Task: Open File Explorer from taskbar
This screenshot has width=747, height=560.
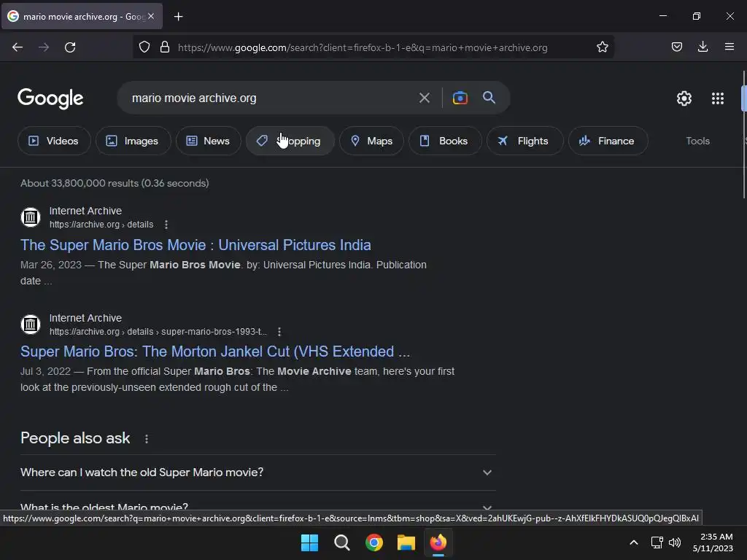Action: [406, 542]
